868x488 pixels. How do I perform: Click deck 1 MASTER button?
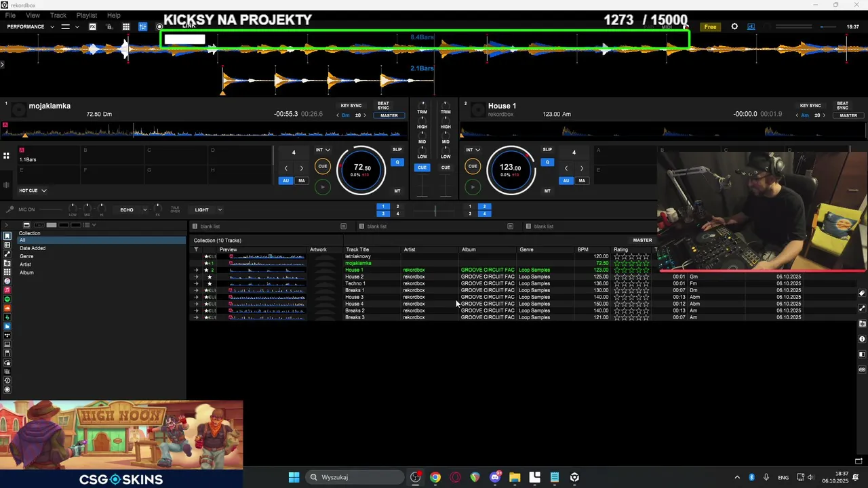(389, 115)
